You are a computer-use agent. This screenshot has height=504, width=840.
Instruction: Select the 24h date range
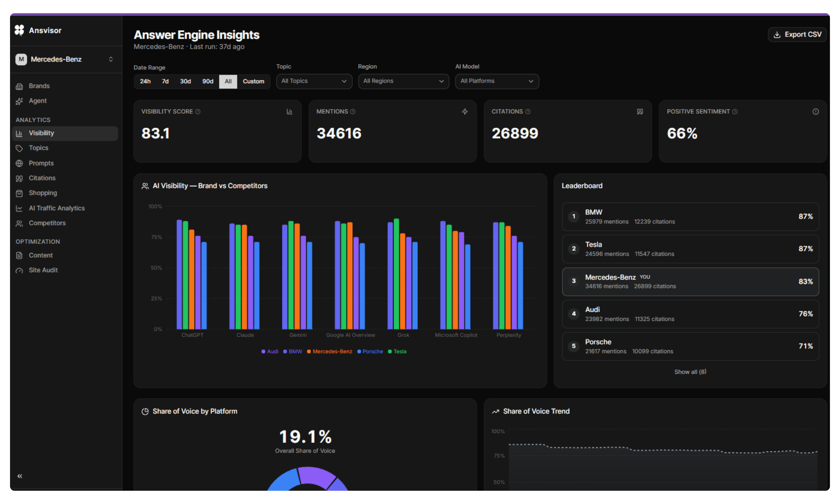[145, 81]
